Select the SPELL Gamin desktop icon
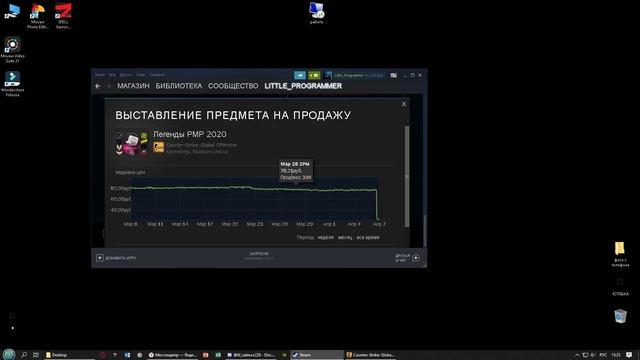This screenshot has height=360, width=640. [63, 16]
